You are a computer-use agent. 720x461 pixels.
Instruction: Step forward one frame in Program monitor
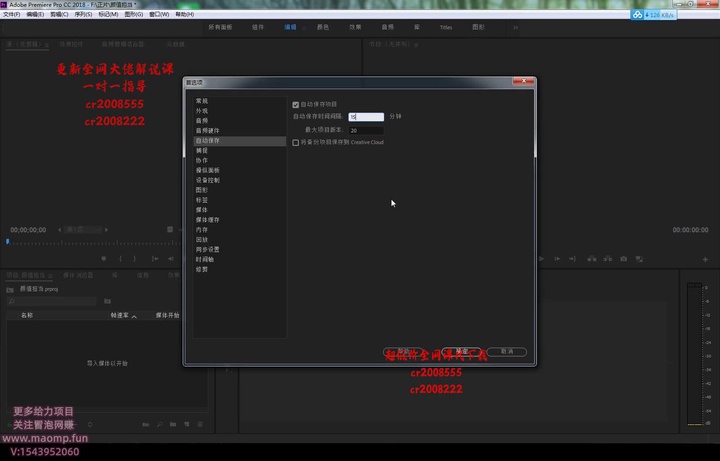557,259
